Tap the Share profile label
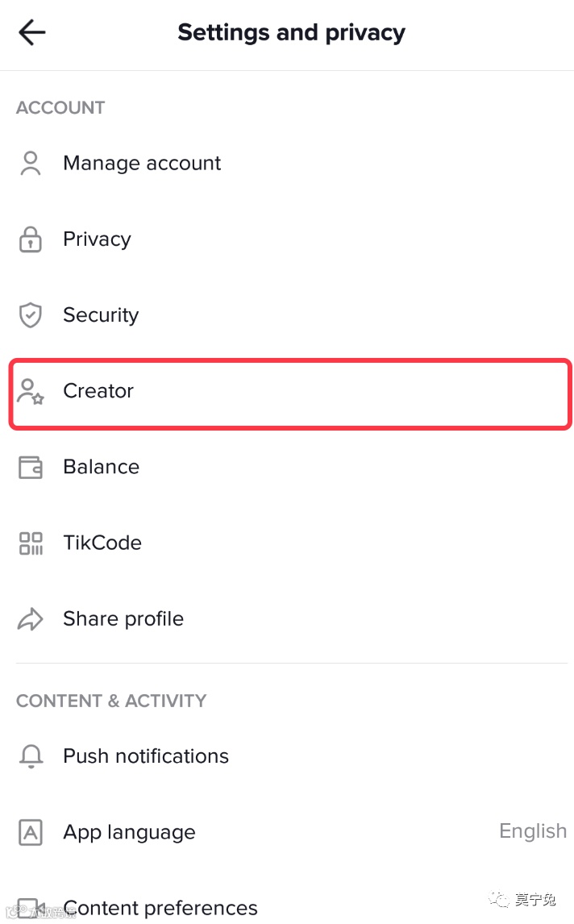This screenshot has width=574, height=924. coord(123,619)
